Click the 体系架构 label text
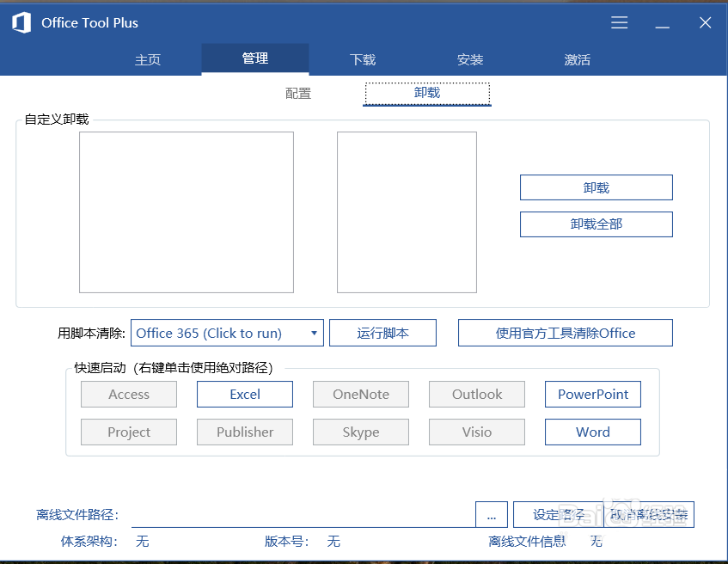 (x=89, y=542)
